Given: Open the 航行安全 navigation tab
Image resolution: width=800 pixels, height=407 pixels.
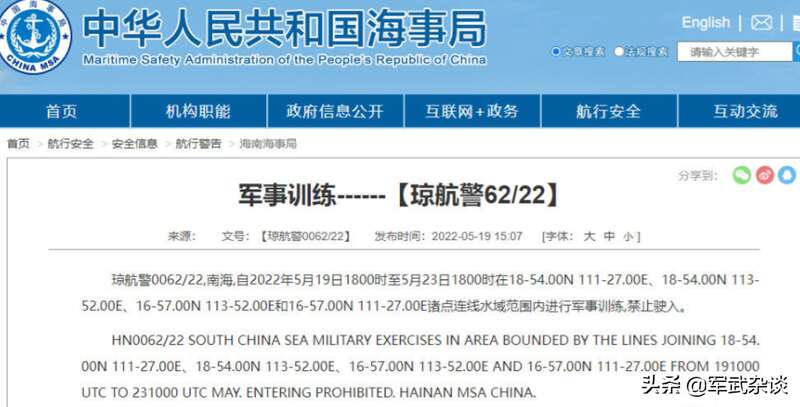Looking at the screenshot, I should 608,111.
